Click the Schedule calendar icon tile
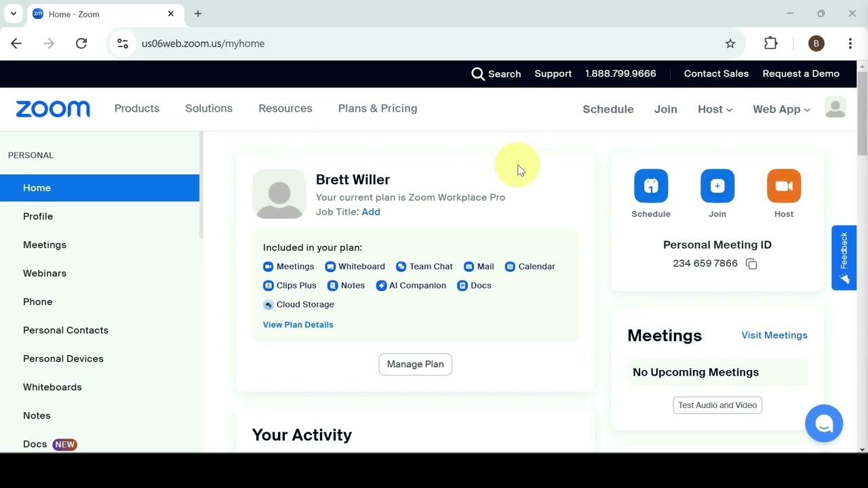Screen dimensions: 868x488 651,186
